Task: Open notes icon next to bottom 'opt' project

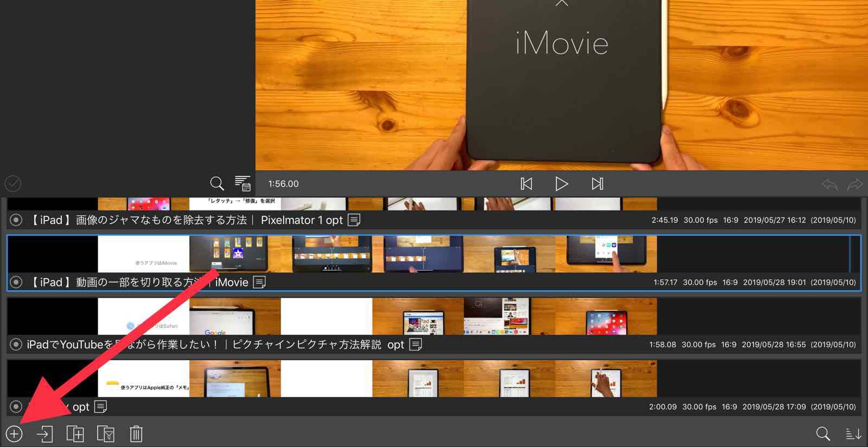Action: click(x=101, y=406)
